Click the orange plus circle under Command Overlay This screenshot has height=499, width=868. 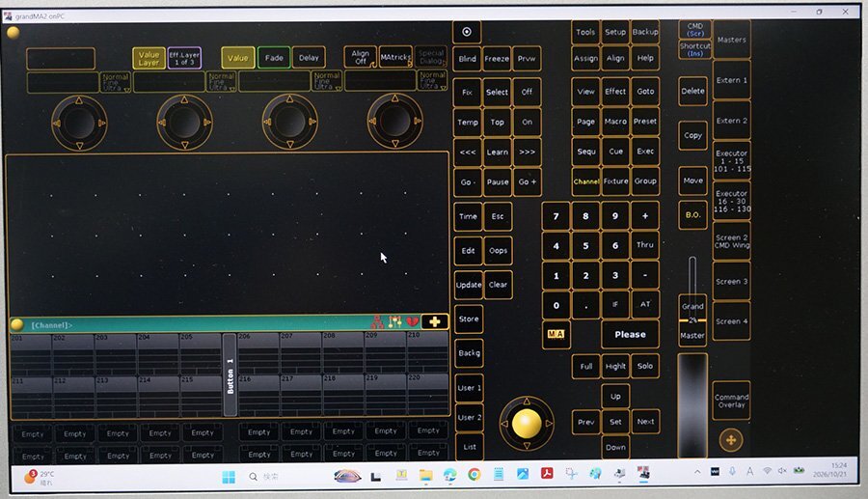(731, 440)
